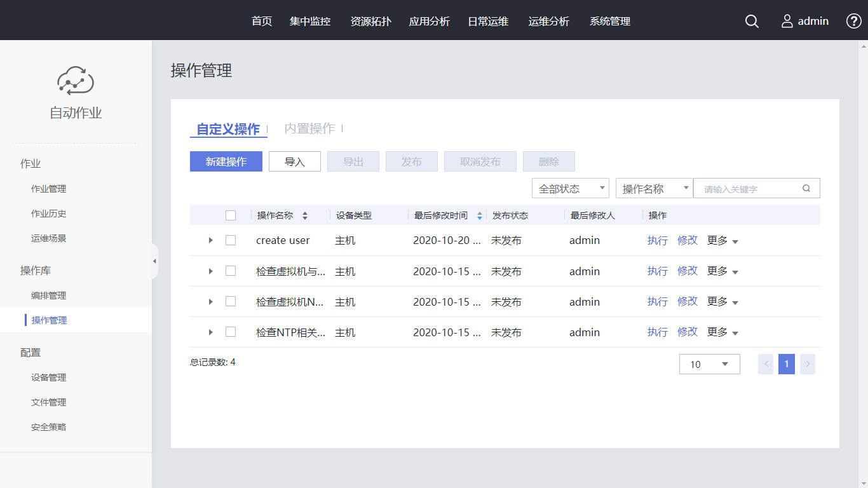Open the 全部状态 status filter dropdown
Screen dimensions: 868x488
570,189
